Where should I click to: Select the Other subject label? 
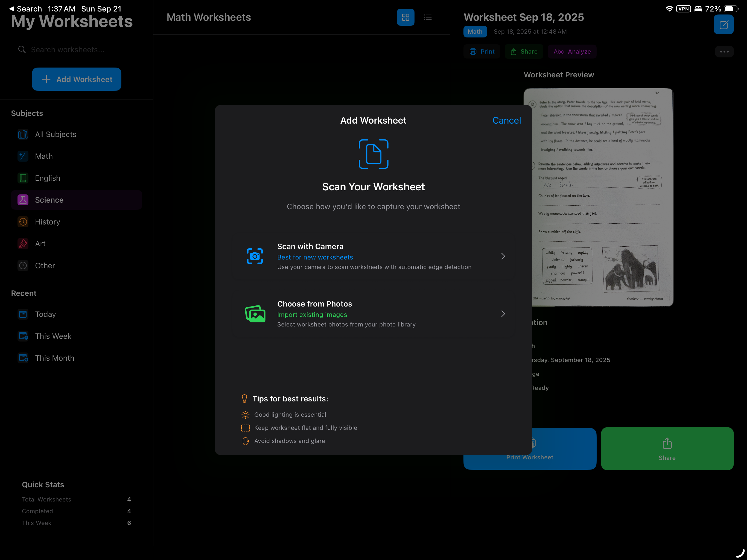click(45, 266)
